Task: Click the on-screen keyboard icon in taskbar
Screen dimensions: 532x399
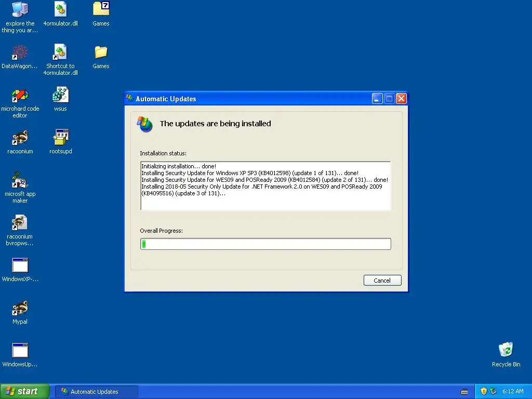Action: point(464,392)
